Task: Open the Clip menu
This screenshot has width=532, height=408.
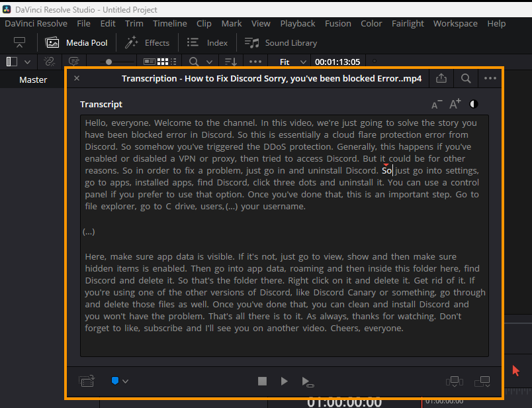Action: point(204,24)
